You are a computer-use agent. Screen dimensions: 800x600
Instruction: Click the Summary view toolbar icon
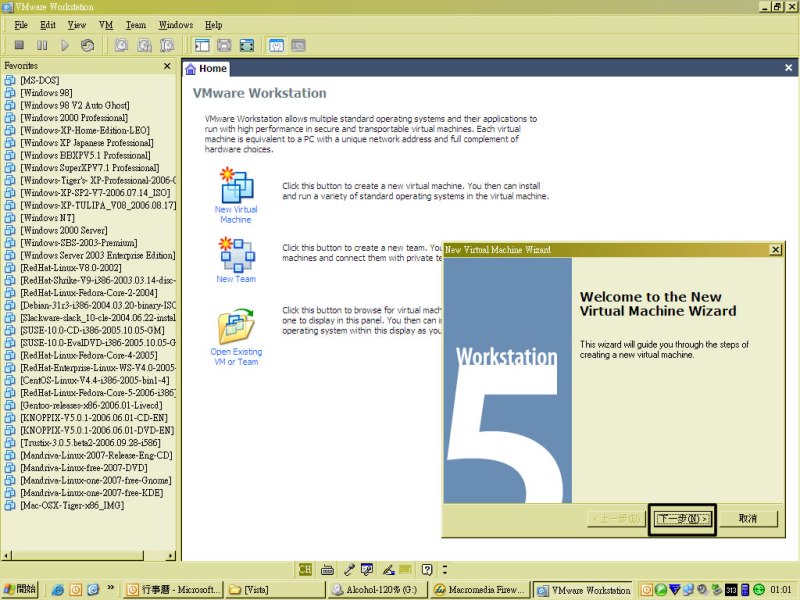click(276, 45)
